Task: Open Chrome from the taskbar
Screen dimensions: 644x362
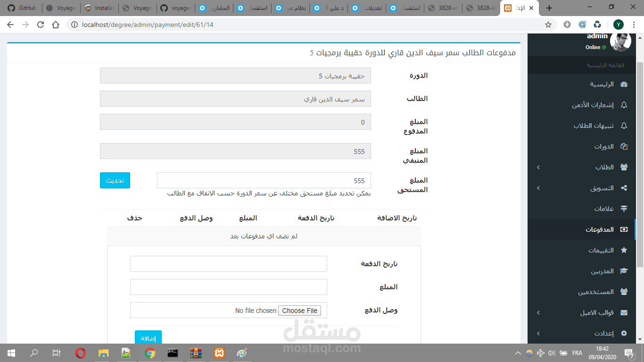Action: click(150, 353)
